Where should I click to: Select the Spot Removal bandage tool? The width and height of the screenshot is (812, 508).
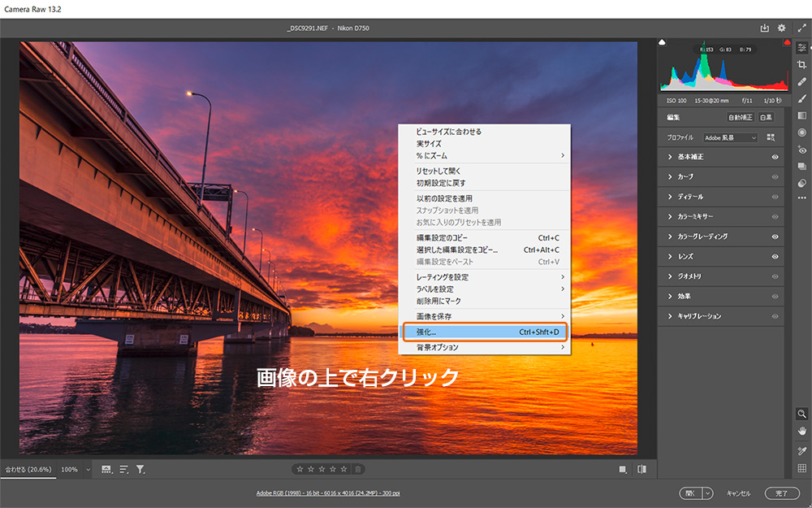pos(801,81)
